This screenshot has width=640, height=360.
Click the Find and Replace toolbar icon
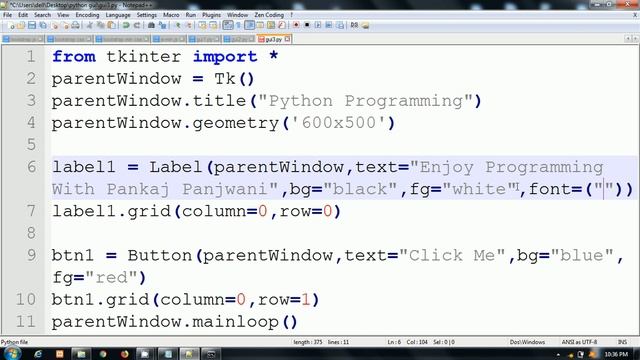click(163, 25)
